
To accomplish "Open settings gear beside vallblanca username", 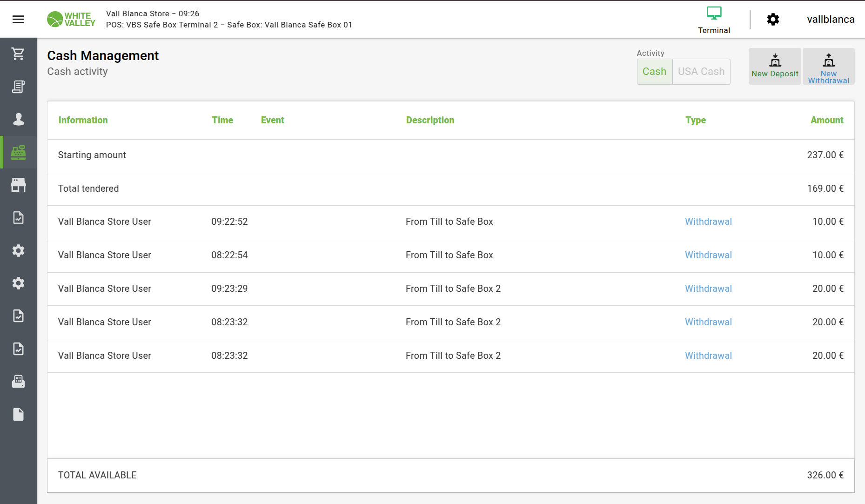I will click(x=773, y=19).
